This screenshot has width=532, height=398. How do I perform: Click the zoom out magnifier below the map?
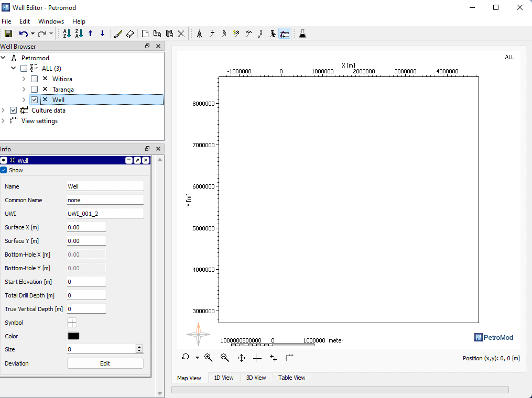coord(225,358)
